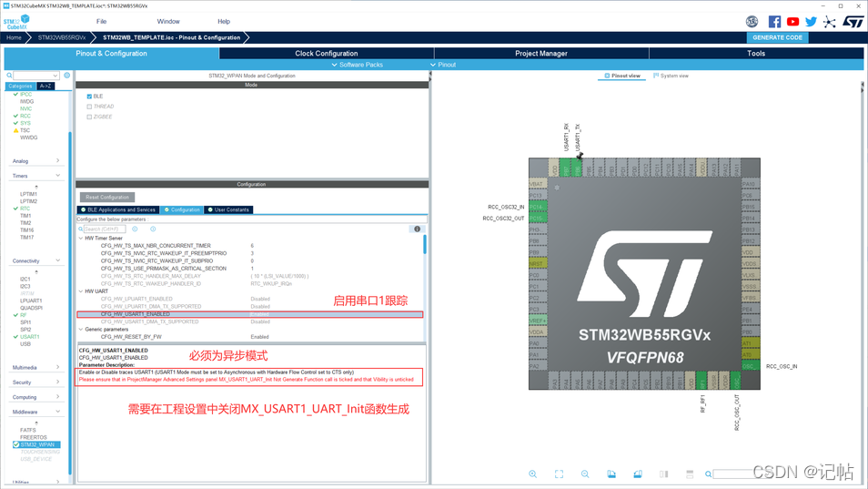Click the STM32CubeMX logo

click(16, 22)
